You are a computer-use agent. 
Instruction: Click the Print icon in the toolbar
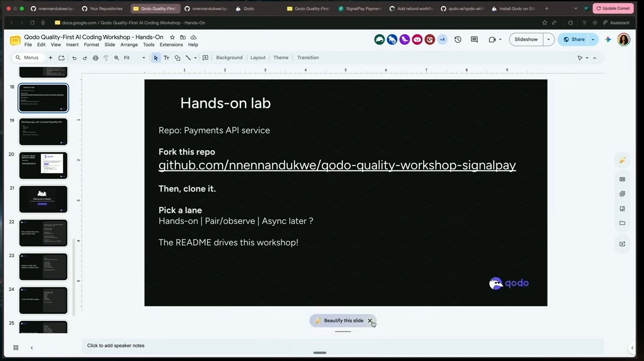(95, 58)
